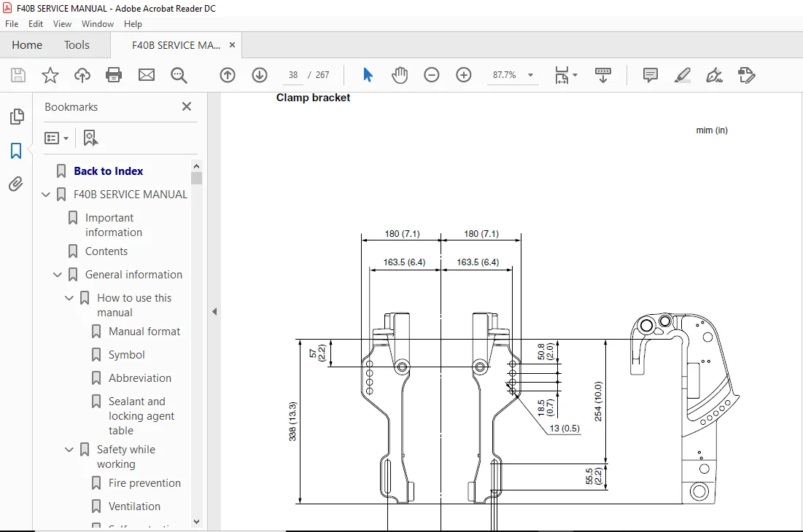The image size is (803, 532).
Task: Select the Highlight text pen tool
Action: click(x=682, y=75)
